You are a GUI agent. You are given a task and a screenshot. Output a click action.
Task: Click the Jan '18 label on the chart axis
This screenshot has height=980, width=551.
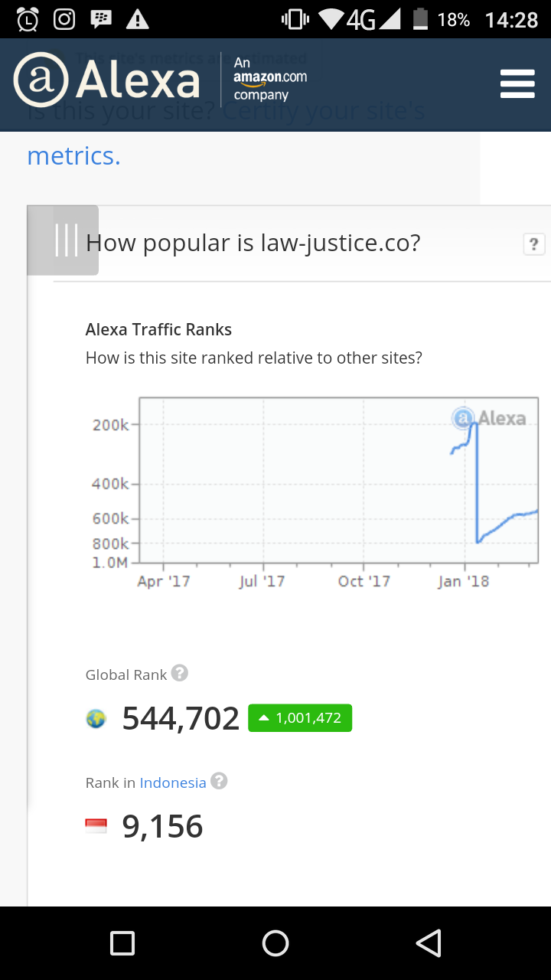pos(461,580)
